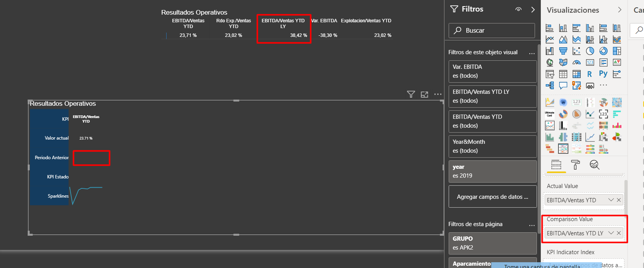The height and width of the screenshot is (268, 644).
Task: Remove EBITDA/Ventas YTD from Actual Value
Action: point(619,200)
